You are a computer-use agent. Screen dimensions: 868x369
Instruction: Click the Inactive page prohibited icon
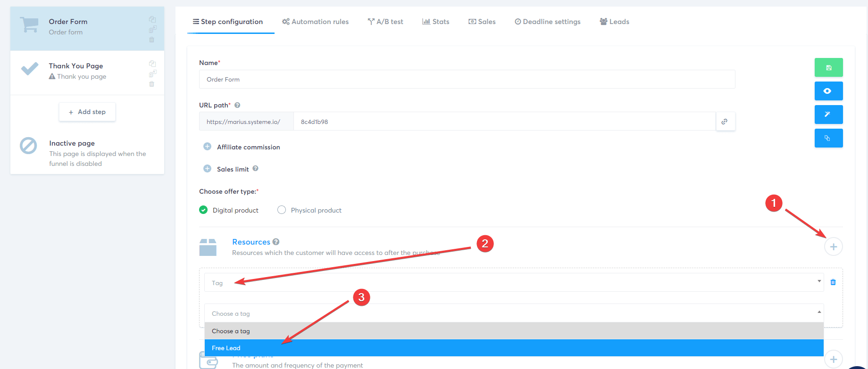tap(28, 146)
